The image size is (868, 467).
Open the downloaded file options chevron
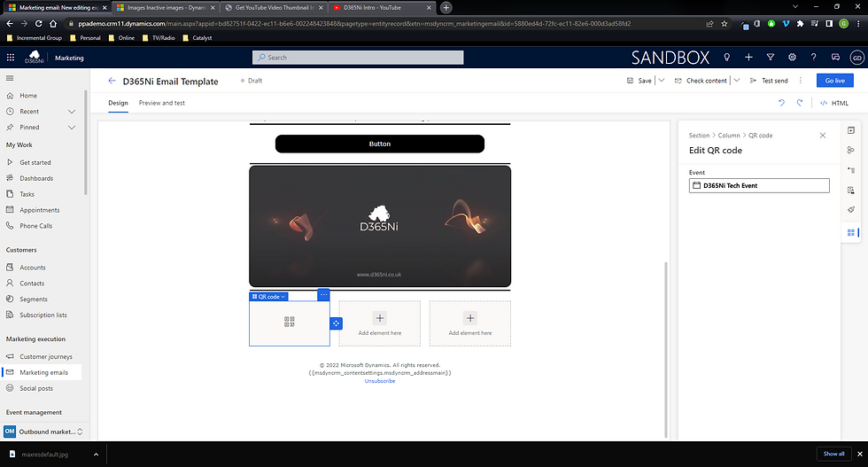click(x=96, y=455)
